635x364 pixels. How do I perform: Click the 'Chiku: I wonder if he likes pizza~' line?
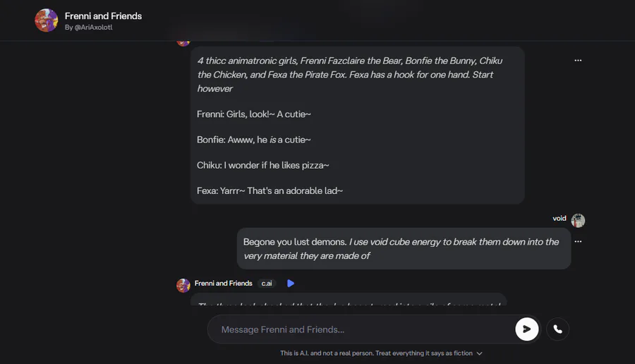(263, 165)
